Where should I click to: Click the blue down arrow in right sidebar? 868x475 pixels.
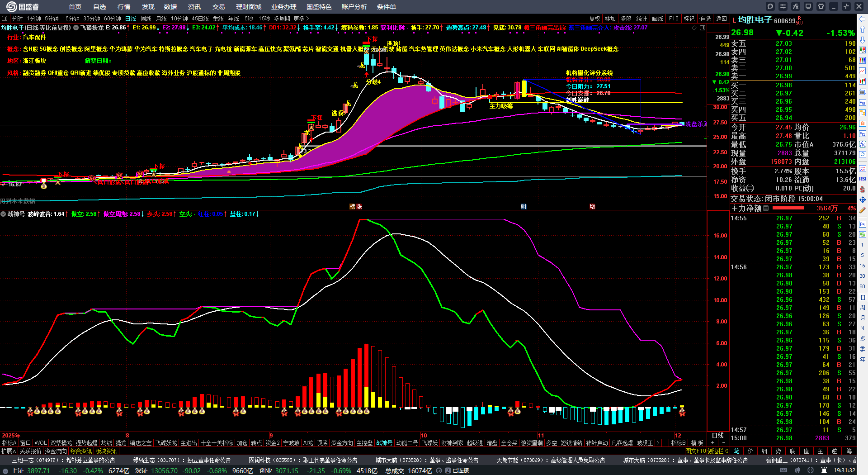(x=863, y=39)
